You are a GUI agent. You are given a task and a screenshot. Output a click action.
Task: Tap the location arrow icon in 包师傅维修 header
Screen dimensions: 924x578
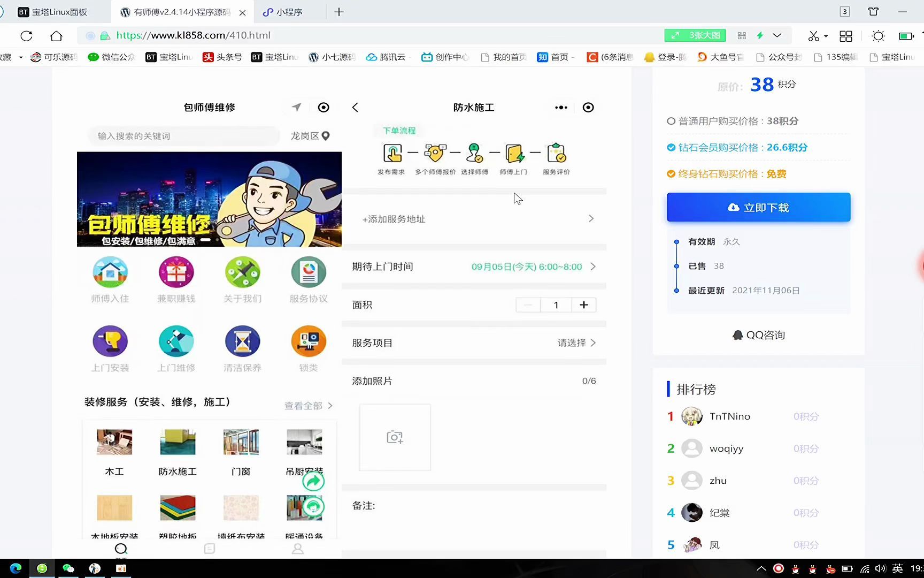coord(297,107)
